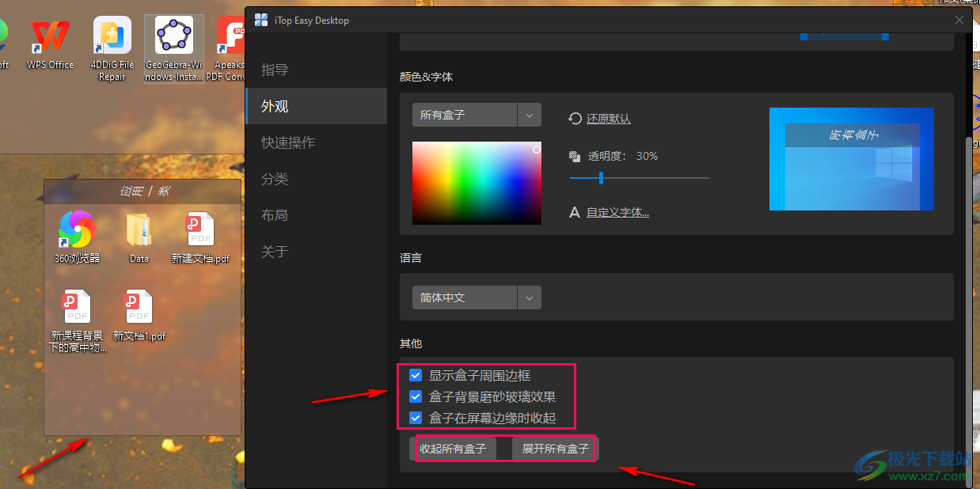Open the 简体中文 language dropdown
980x489 pixels.
click(477, 298)
